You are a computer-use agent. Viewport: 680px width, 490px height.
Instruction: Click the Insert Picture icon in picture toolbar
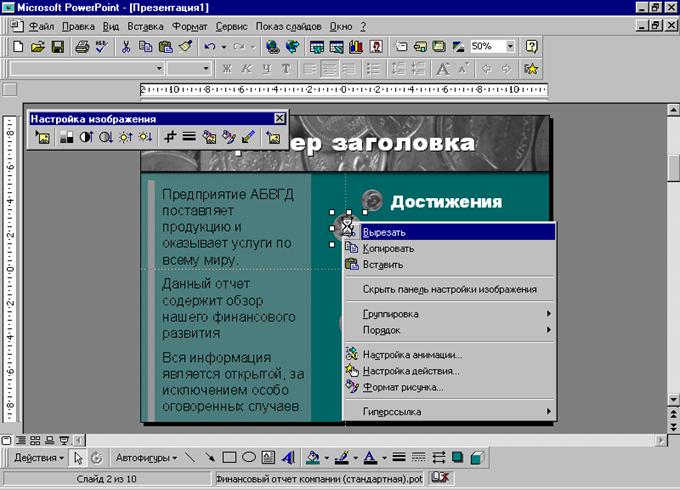(x=43, y=138)
